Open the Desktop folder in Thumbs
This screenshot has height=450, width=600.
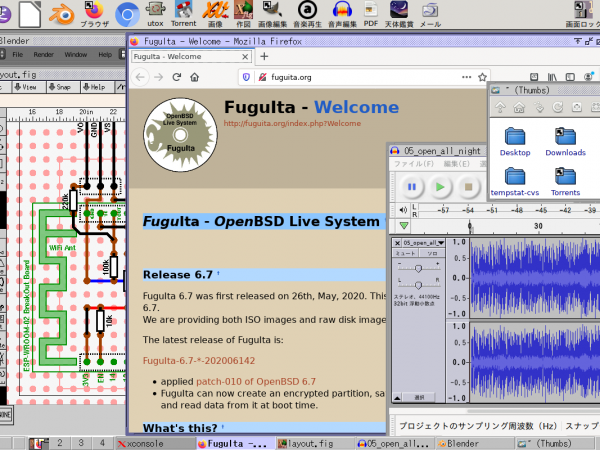coord(515,142)
